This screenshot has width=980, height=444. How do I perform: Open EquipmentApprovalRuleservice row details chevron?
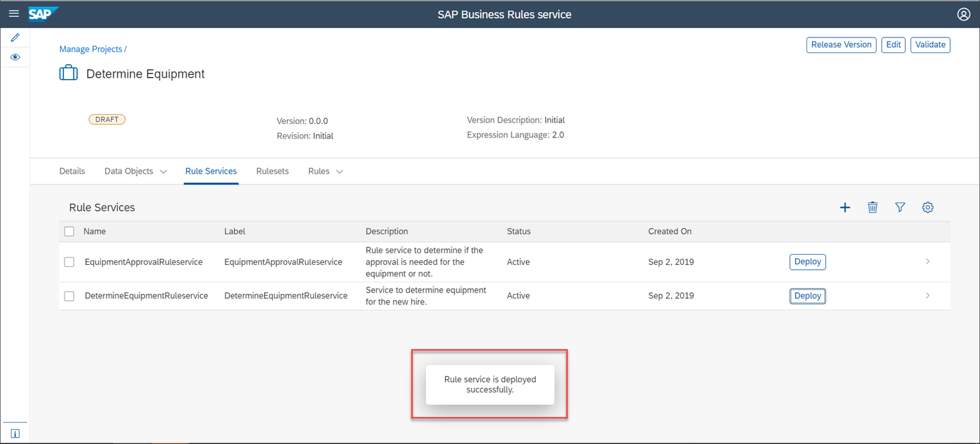coord(928,261)
